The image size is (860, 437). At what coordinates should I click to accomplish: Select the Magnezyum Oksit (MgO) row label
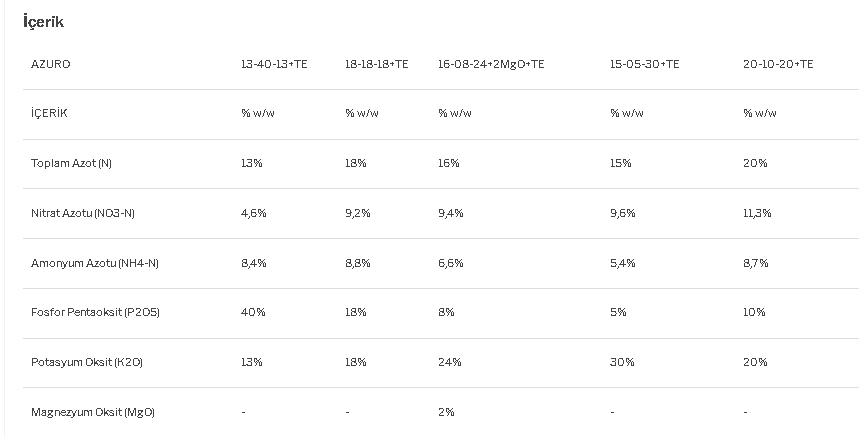93,412
